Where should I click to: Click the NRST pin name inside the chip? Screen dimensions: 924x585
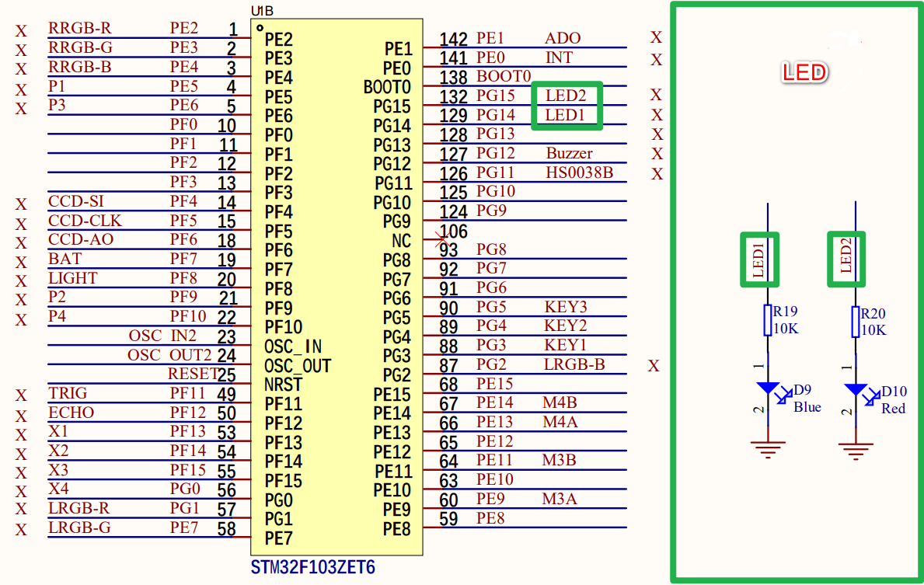tap(283, 385)
